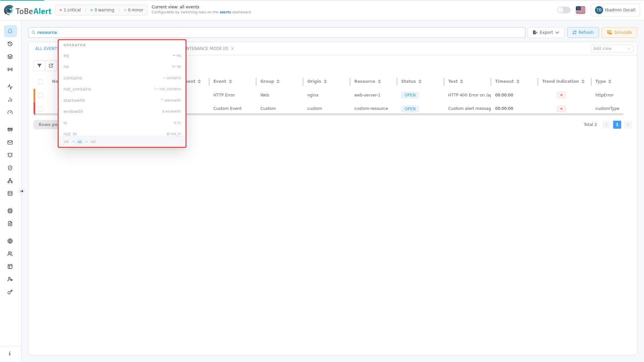Open the users icon in sidebar
Screen dimensions: 644x362
pyautogui.click(x=10, y=254)
